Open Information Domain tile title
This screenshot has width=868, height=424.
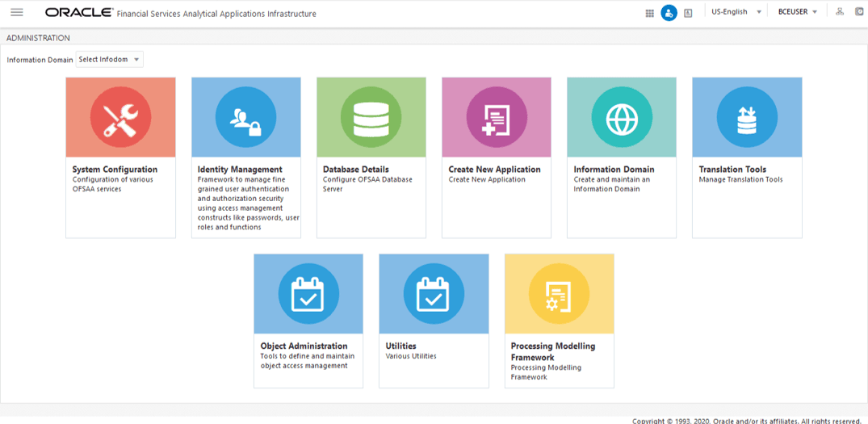(x=614, y=170)
